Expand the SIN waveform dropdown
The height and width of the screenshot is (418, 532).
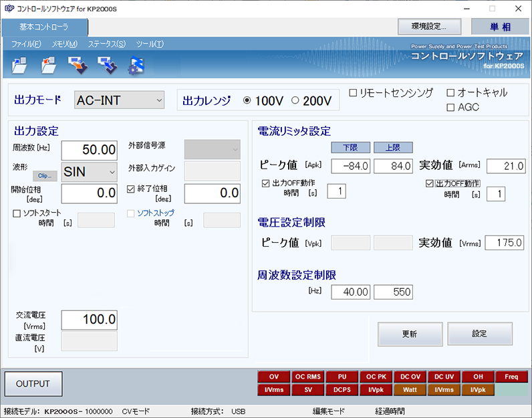click(89, 172)
